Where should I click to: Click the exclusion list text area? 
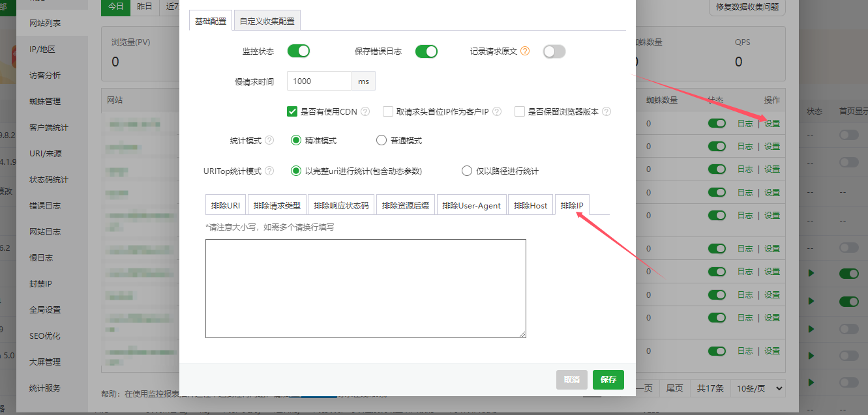click(366, 288)
